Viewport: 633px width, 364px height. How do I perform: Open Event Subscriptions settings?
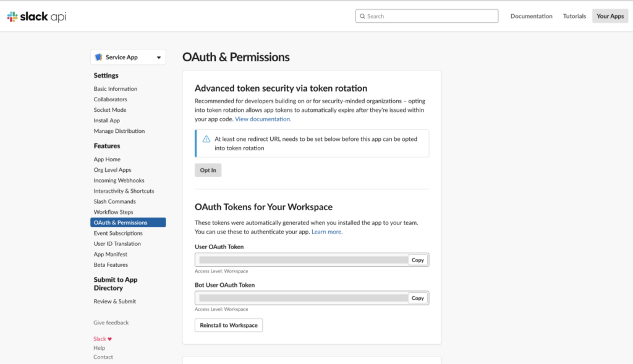click(118, 233)
